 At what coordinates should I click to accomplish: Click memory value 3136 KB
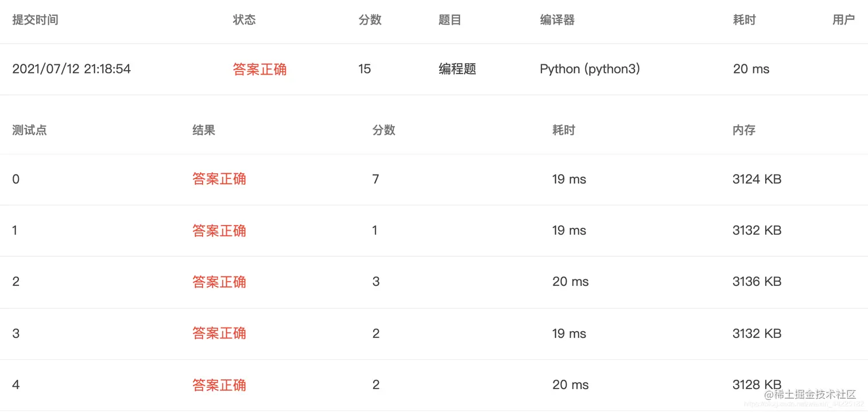pyautogui.click(x=757, y=282)
